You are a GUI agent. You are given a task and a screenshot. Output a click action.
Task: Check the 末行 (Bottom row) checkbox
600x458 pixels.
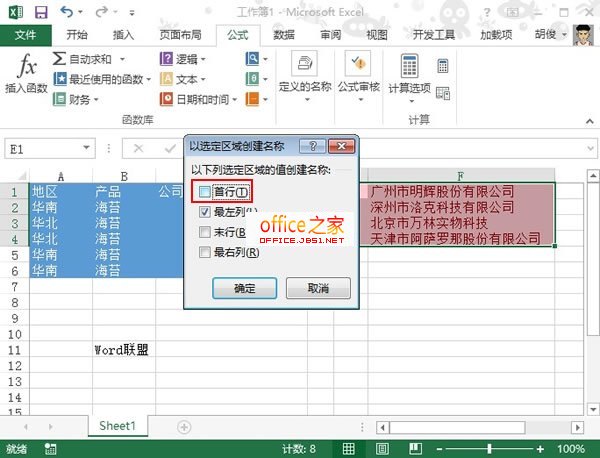pos(205,232)
